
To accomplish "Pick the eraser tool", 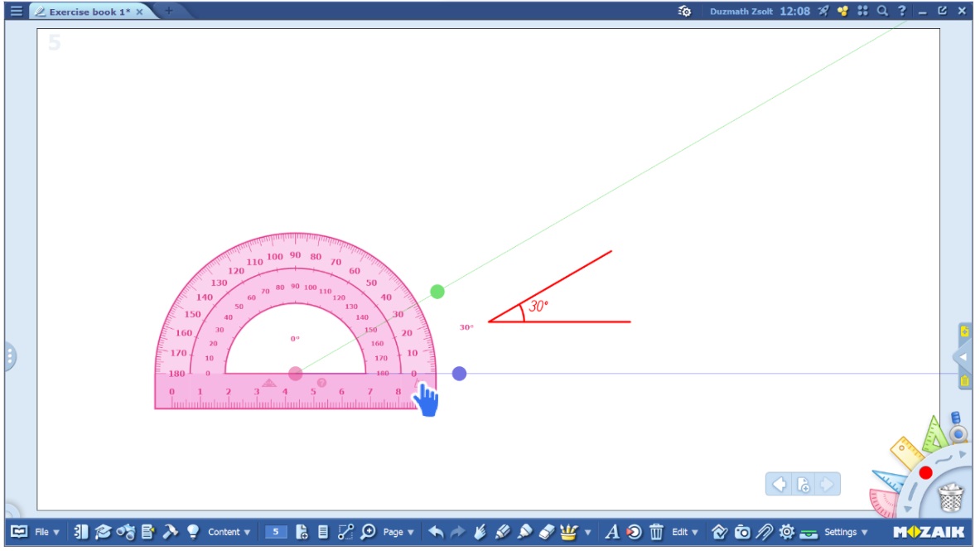I will click(546, 532).
